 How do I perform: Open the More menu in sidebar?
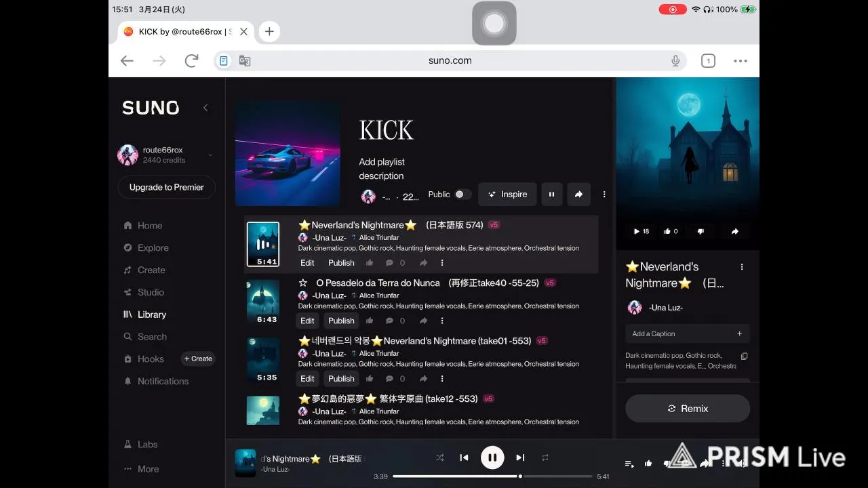(141, 469)
